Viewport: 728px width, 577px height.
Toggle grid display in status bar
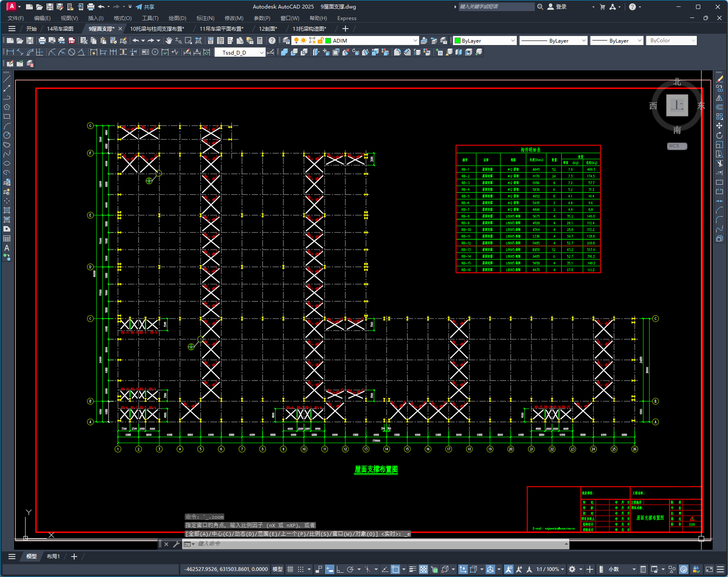(x=290, y=569)
